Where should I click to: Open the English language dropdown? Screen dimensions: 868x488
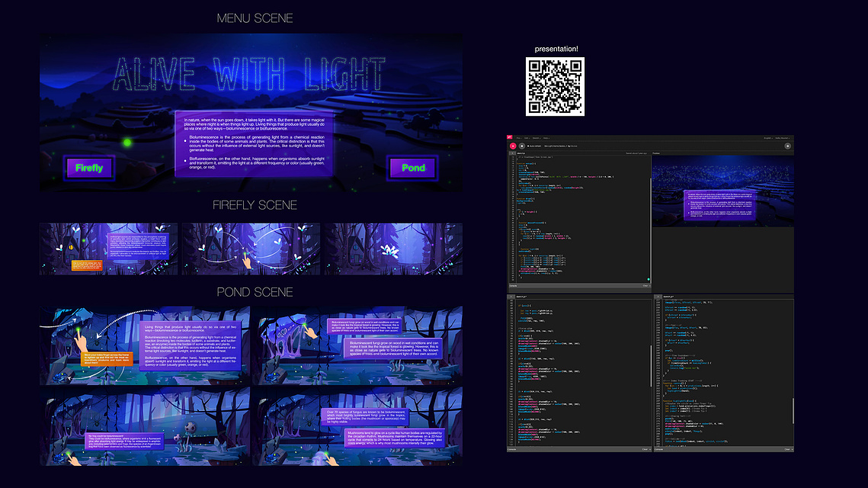768,138
